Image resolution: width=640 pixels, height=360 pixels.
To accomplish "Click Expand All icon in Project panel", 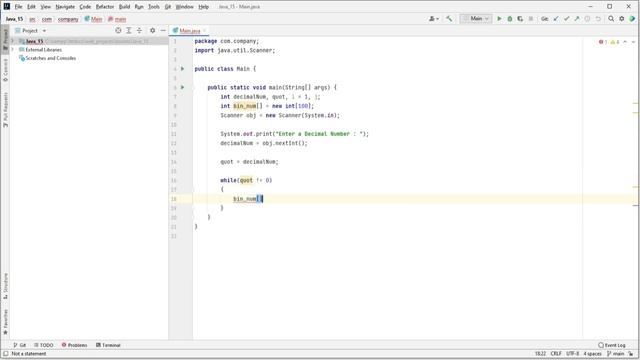I will coord(129,31).
